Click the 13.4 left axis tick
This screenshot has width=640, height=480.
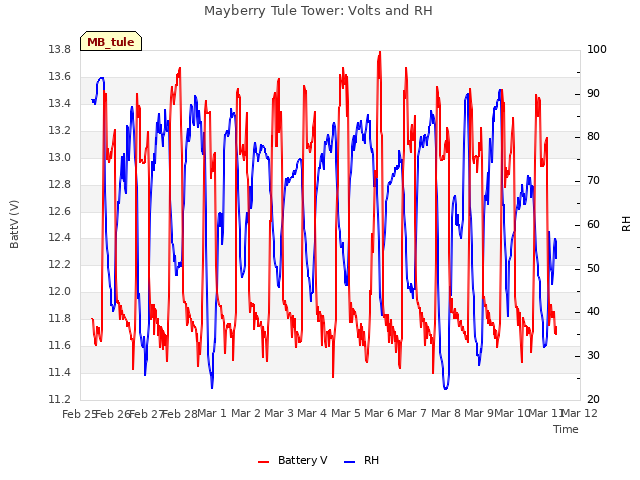(x=60, y=103)
